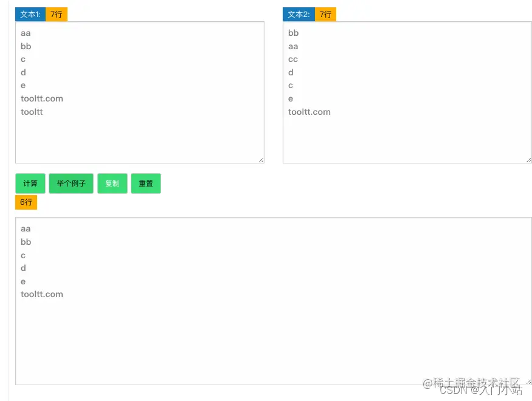Viewport: 532px width, 401px height.
Task: Click inside the result textarea
Action: click(x=273, y=301)
